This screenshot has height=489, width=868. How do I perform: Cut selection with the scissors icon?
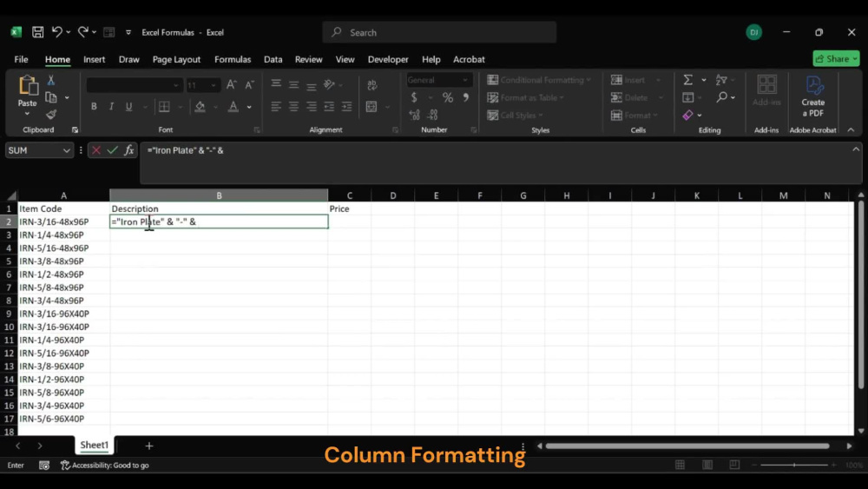pos(51,81)
